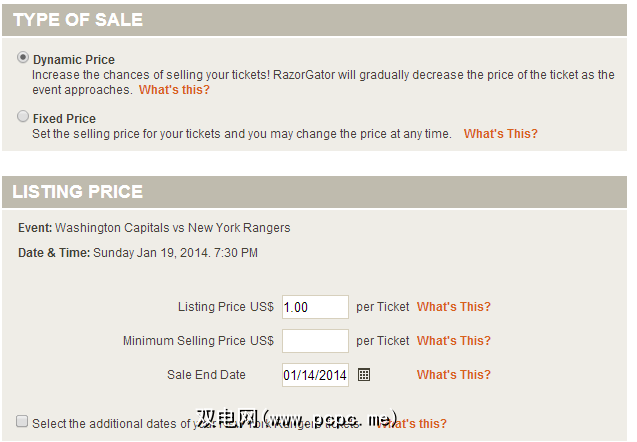
Task: Click "What's This?" beside Minimum Selling Price
Action: [453, 341]
